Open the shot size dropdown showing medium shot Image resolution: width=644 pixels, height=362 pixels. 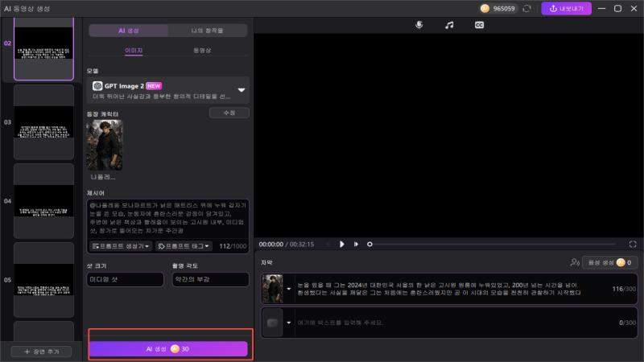coord(126,279)
